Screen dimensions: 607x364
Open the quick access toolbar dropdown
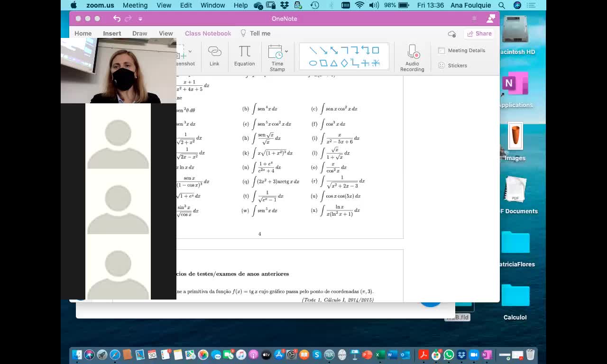140,18
